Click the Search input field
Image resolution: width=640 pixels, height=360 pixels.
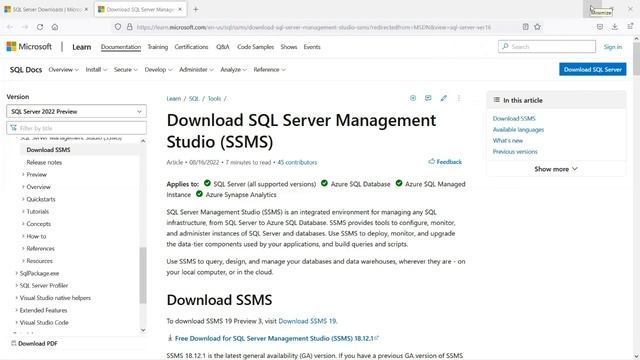[x=547, y=47]
